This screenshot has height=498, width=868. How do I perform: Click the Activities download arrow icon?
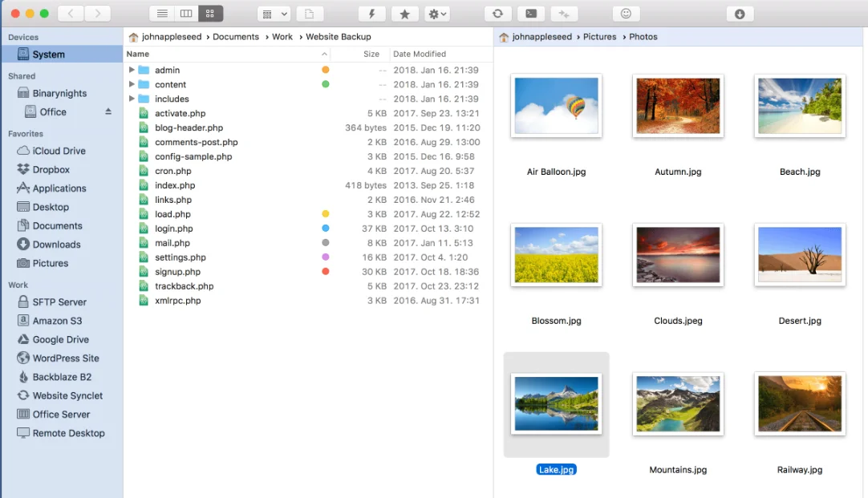[740, 14]
